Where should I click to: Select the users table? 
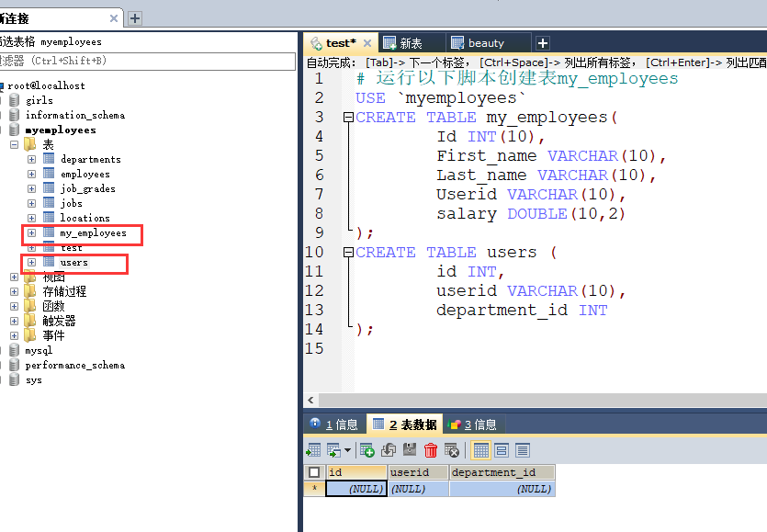pyautogui.click(x=73, y=263)
